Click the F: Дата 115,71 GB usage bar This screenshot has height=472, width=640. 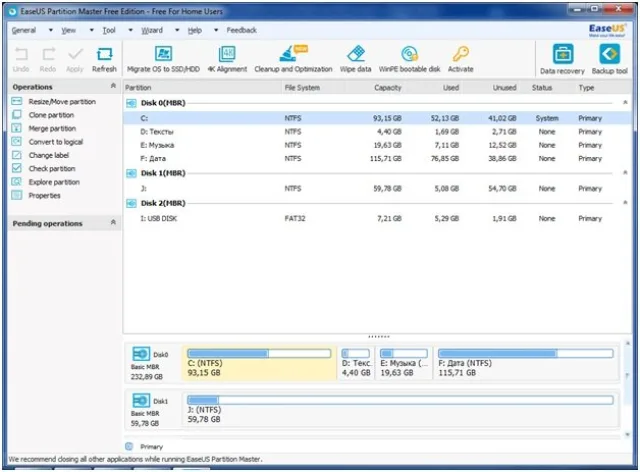coord(526,353)
